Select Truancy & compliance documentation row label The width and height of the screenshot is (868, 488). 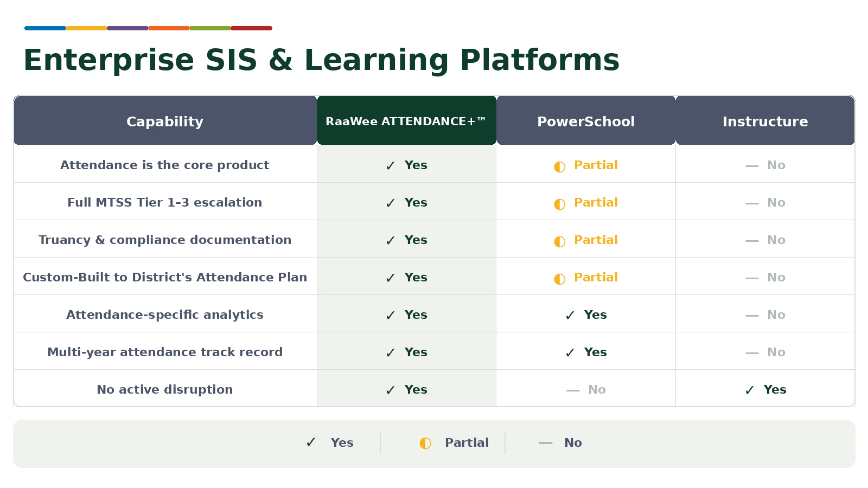coord(165,240)
